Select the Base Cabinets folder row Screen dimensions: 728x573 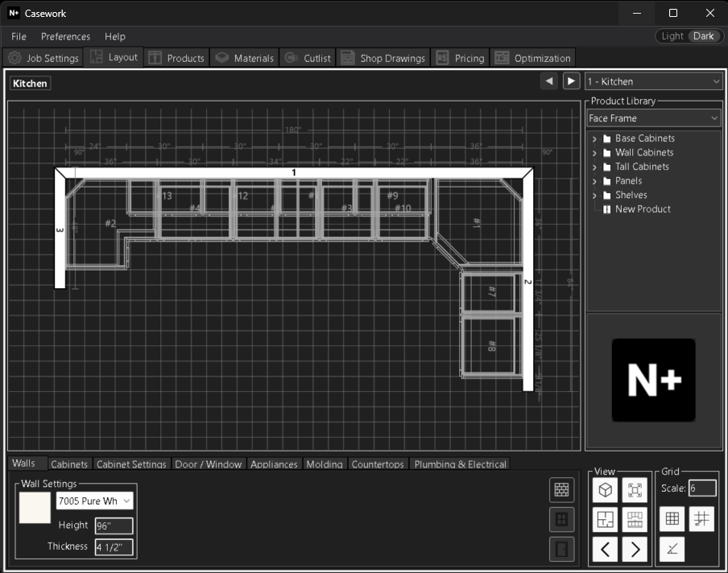[x=639, y=138]
